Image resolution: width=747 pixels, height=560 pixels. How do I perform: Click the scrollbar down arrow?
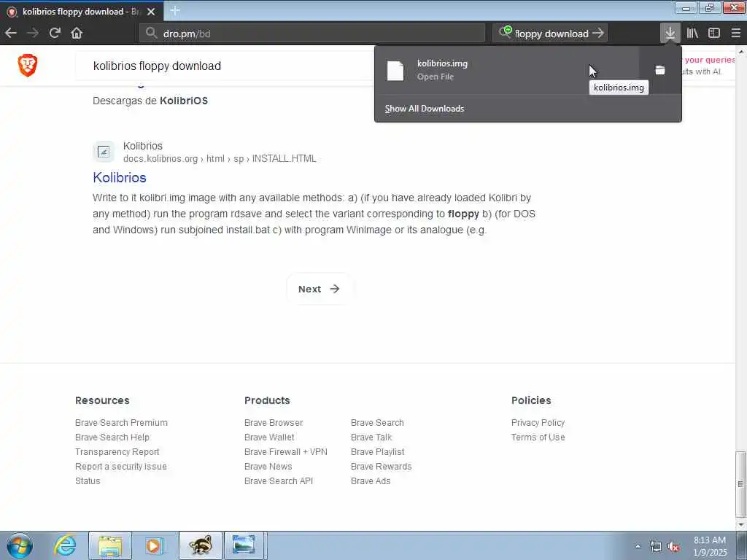[740, 526]
